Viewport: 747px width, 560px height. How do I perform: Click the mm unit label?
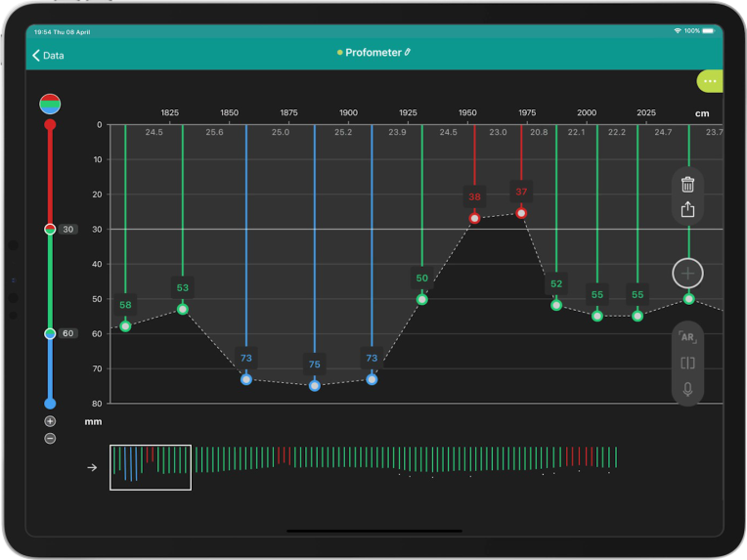94,421
